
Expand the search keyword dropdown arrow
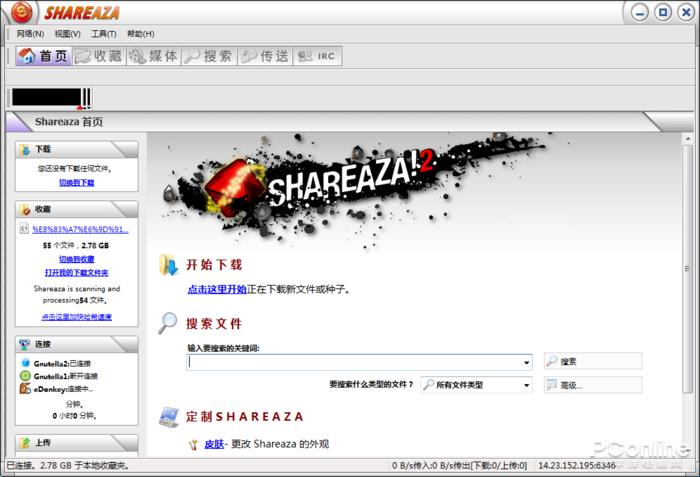pyautogui.click(x=526, y=362)
